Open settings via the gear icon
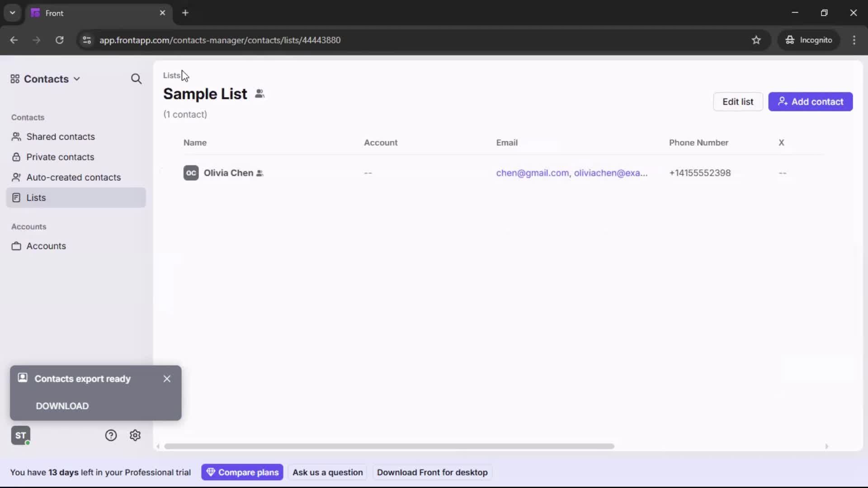 tap(135, 435)
